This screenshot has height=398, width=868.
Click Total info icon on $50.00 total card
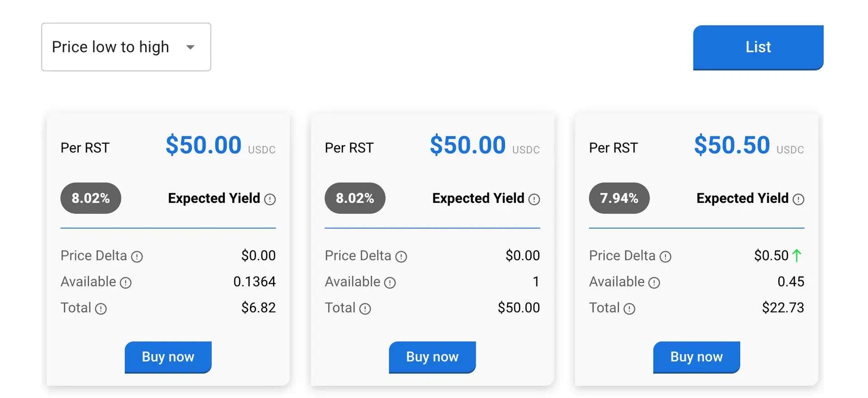tap(365, 309)
